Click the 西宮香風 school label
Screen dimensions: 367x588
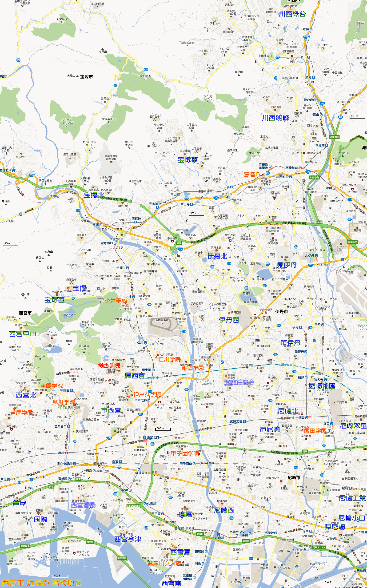(83, 505)
